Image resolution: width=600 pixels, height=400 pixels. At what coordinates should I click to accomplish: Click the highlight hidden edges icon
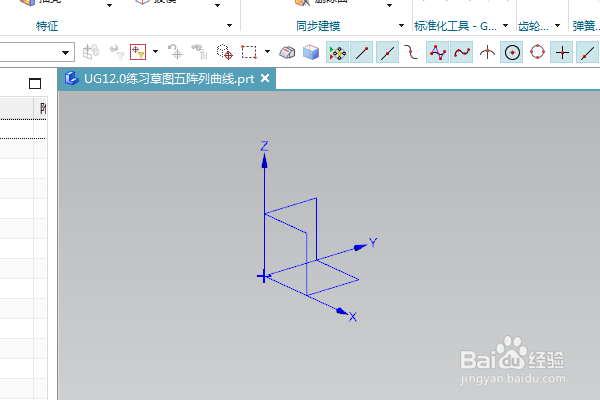point(287,52)
